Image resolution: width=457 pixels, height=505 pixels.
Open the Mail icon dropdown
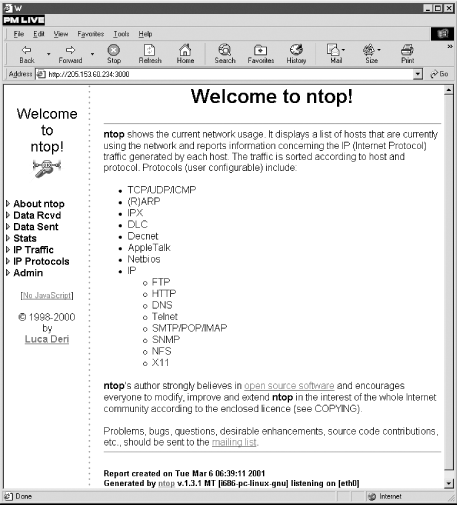(343, 50)
